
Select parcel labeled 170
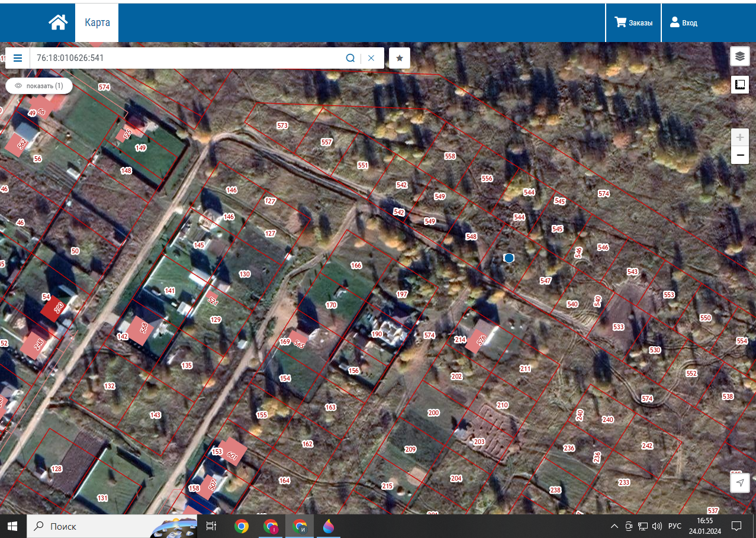tap(331, 305)
